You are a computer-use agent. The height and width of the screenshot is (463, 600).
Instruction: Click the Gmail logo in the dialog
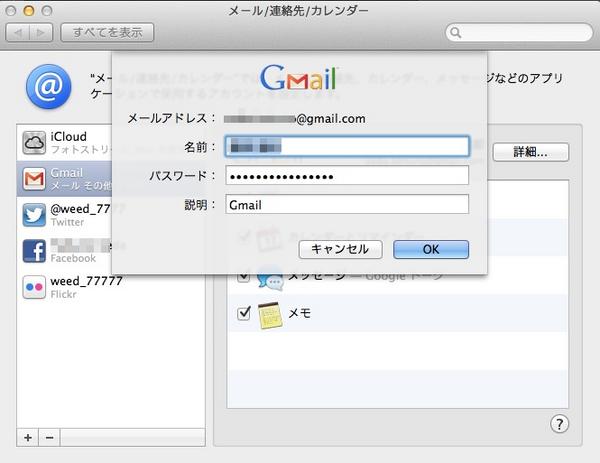(299, 78)
